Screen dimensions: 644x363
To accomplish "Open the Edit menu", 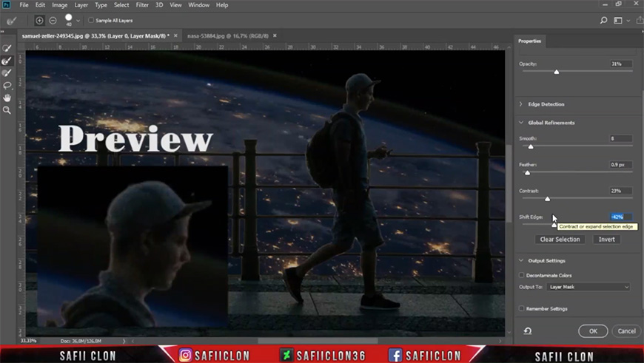I will click(x=40, y=5).
